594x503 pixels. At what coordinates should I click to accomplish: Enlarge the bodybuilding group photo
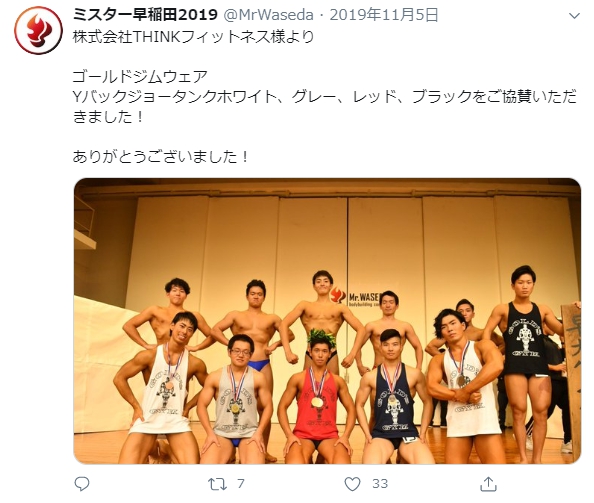point(327,321)
